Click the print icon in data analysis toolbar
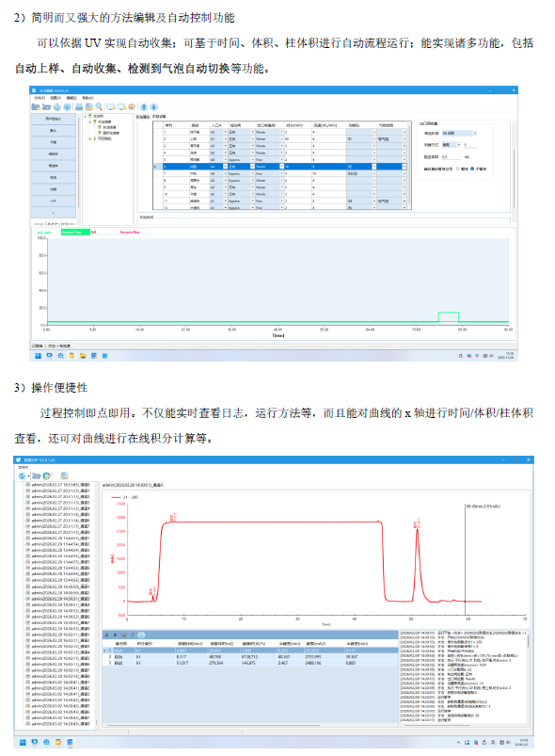This screenshot has width=555, height=756. (65, 475)
